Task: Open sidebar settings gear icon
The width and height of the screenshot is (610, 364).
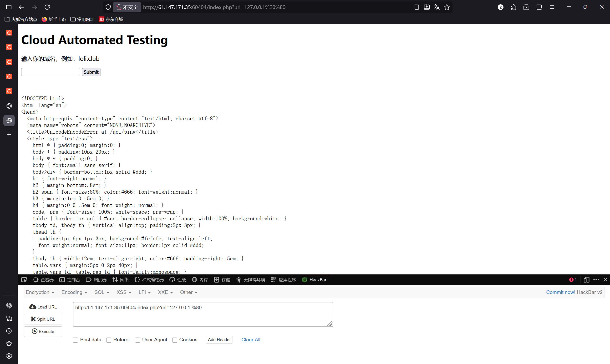Action: coord(9,356)
